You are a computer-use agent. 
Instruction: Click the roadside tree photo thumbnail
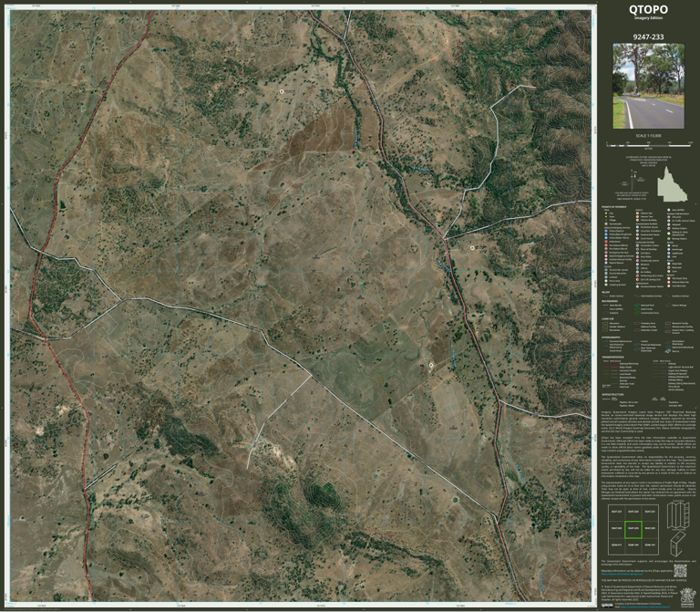click(649, 86)
